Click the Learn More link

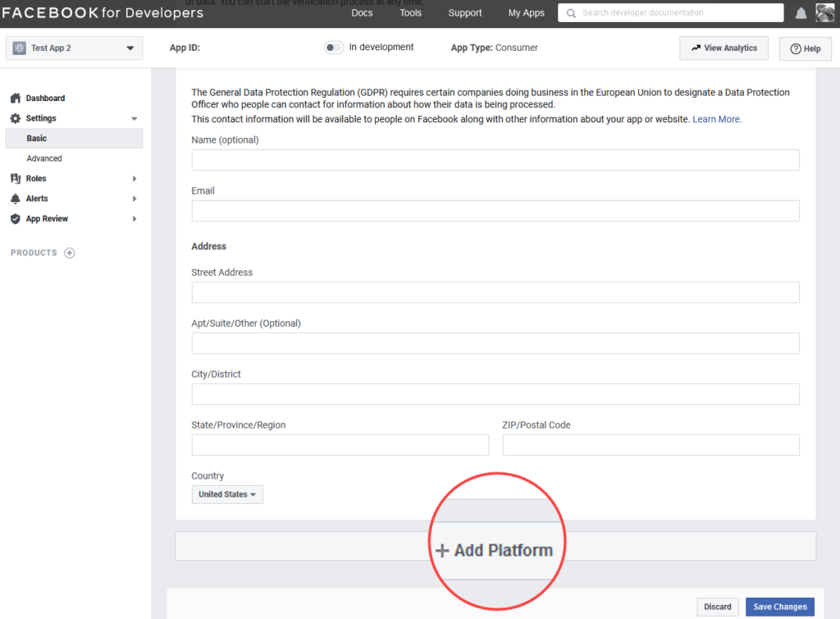click(x=716, y=118)
